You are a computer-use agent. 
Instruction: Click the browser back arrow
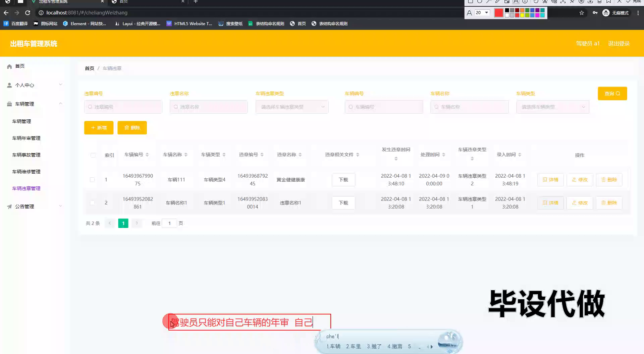[x=6, y=13]
